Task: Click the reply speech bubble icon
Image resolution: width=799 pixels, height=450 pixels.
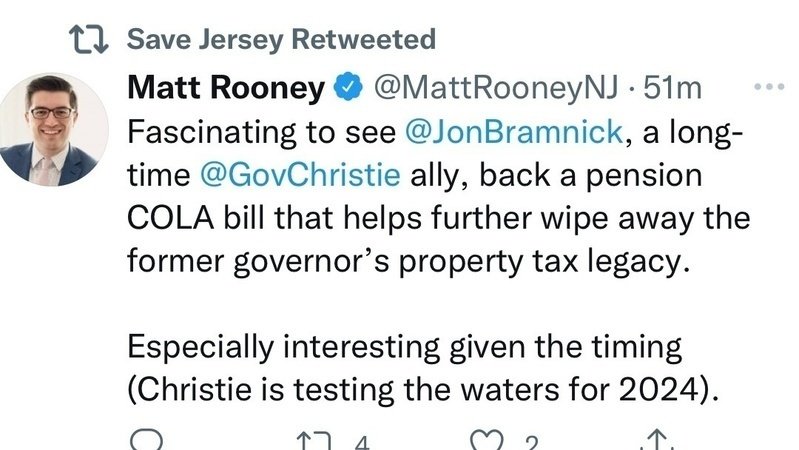Action: pyautogui.click(x=147, y=441)
